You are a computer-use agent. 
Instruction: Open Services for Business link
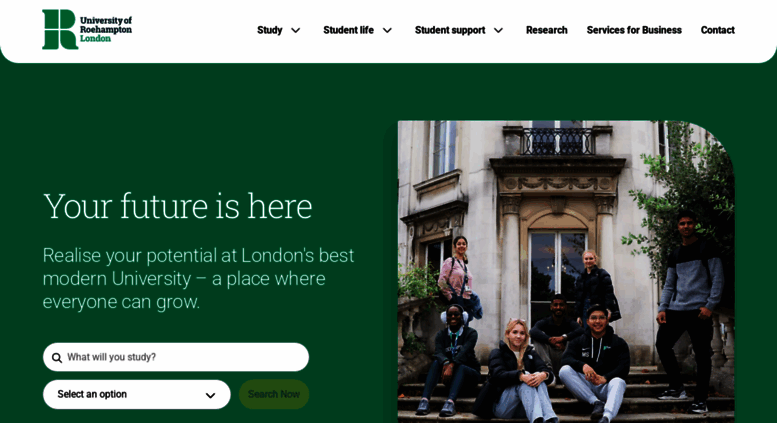634,30
